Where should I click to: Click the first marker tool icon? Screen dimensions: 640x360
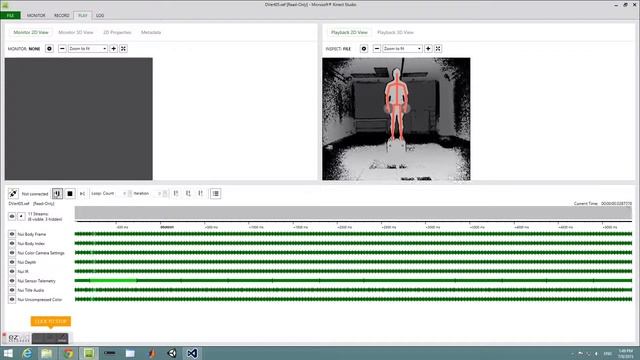[x=176, y=193]
